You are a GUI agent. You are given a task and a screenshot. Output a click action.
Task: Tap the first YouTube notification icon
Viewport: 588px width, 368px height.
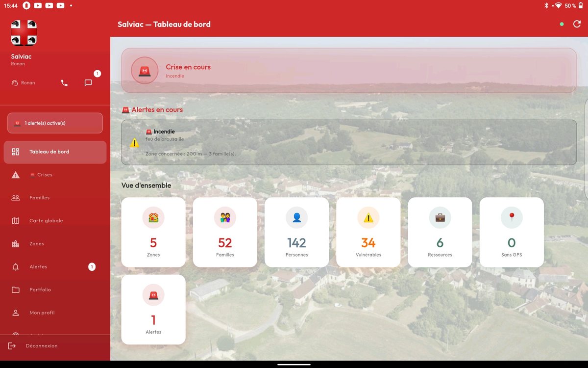38,6
